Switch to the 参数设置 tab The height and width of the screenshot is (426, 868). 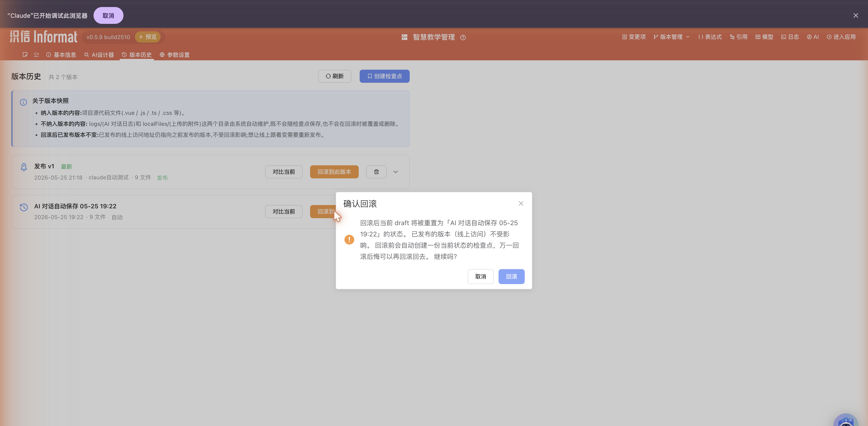click(x=174, y=55)
